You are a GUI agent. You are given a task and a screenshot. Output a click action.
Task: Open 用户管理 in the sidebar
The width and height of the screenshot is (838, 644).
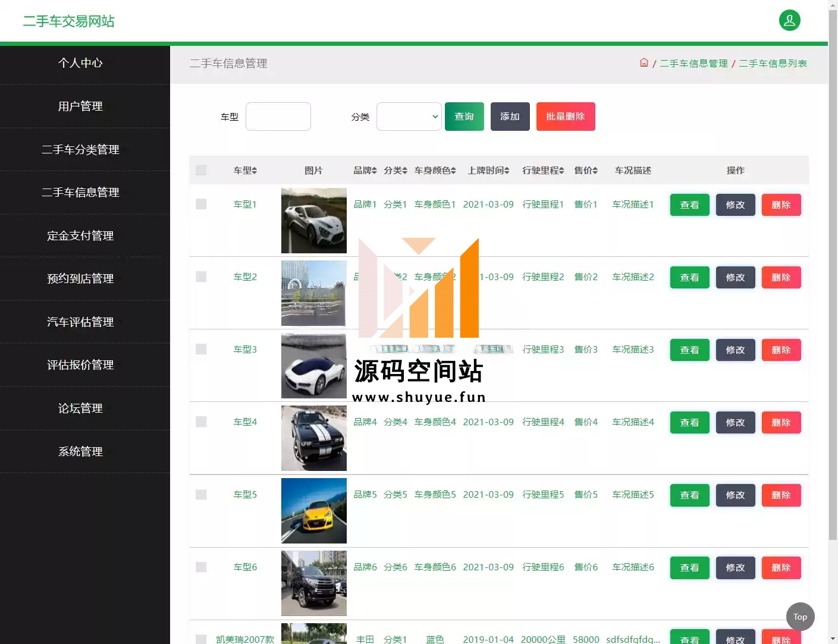point(80,106)
